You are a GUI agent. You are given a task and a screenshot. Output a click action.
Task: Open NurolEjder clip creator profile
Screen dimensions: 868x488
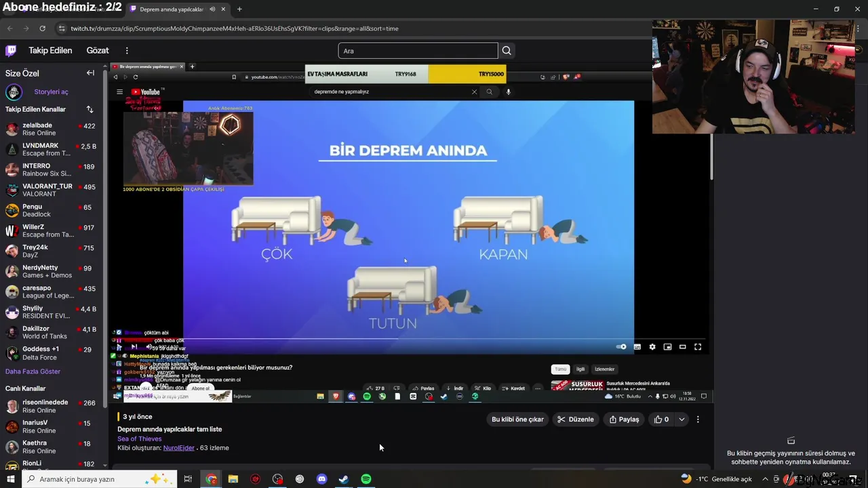(x=179, y=448)
